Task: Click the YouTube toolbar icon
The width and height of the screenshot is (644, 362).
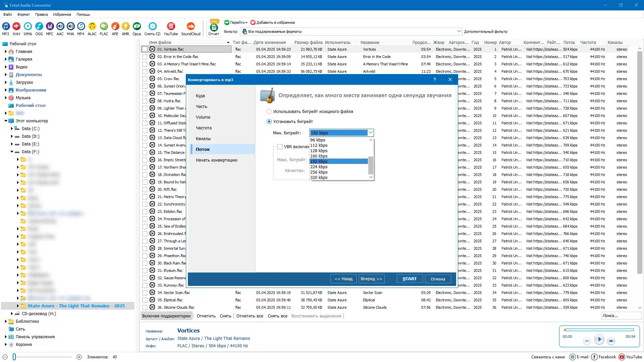Action: (171, 27)
